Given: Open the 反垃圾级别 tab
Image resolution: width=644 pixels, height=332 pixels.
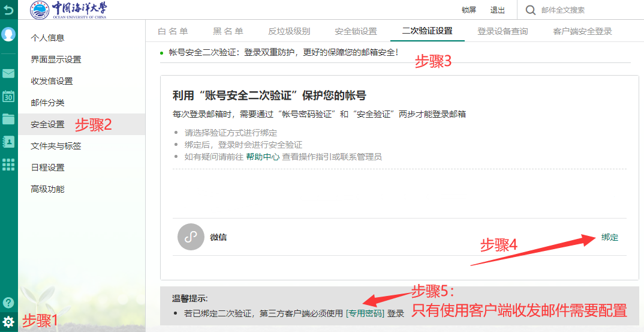Looking at the screenshot, I should pos(289,31).
